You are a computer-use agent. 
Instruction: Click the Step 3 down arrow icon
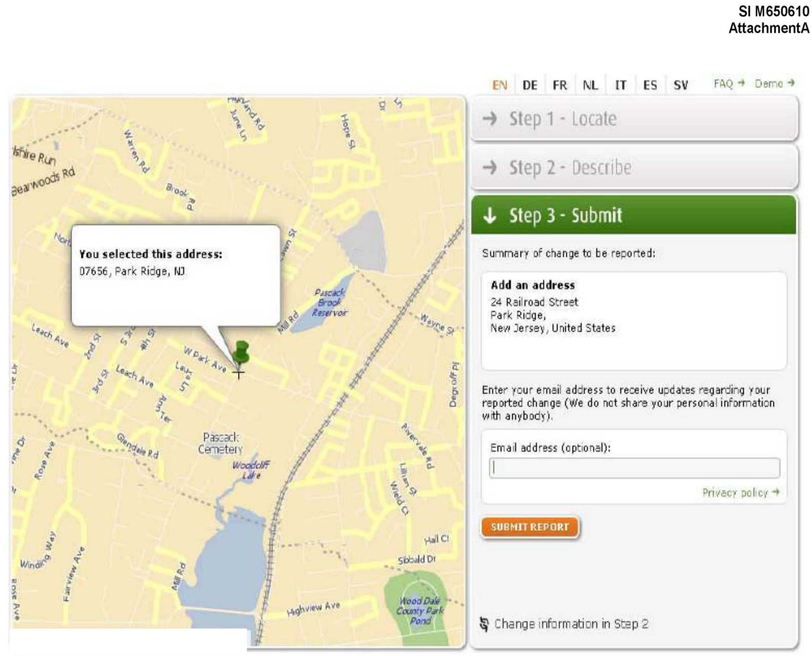[x=490, y=215]
